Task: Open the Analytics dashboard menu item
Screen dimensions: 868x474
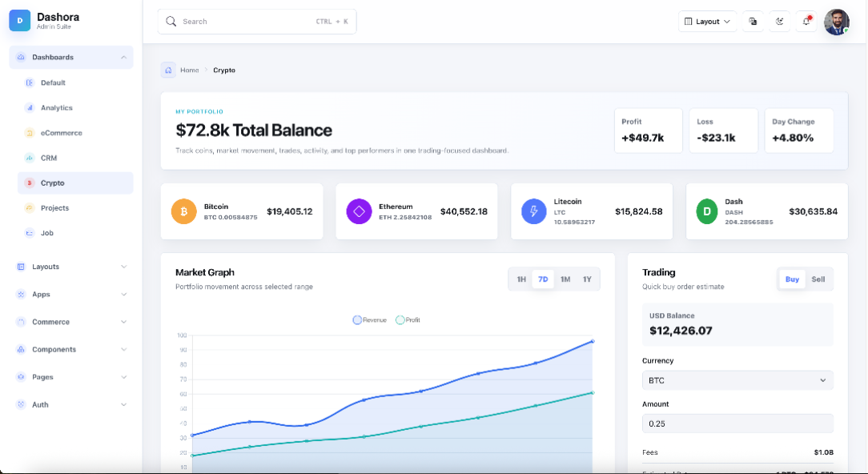Action: tap(75, 107)
